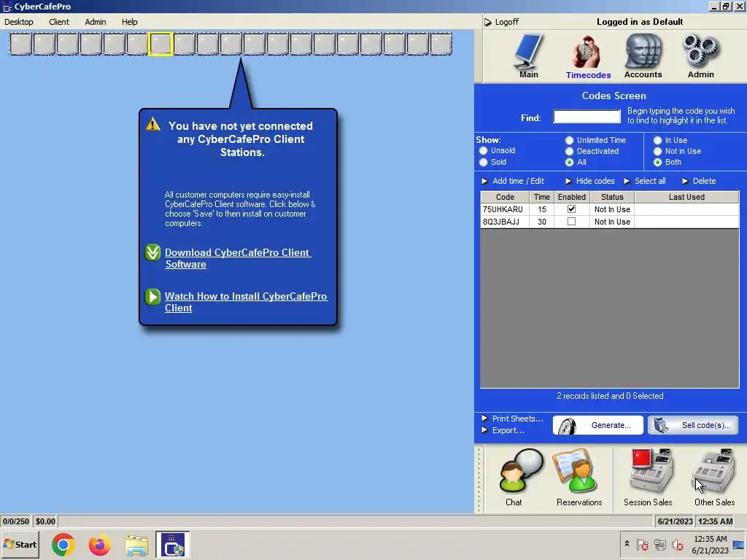Sort by the Code column header
Screen dimensions: 747x560
tap(505, 197)
